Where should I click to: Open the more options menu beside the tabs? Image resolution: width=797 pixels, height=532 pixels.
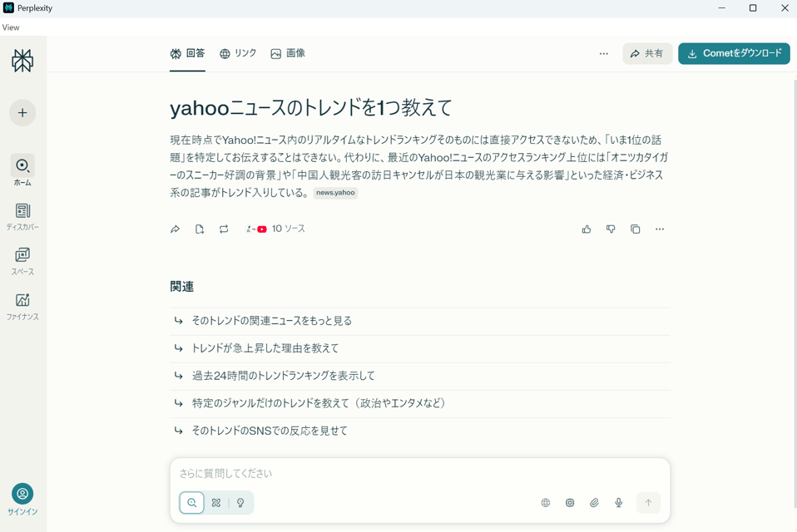tap(602, 53)
